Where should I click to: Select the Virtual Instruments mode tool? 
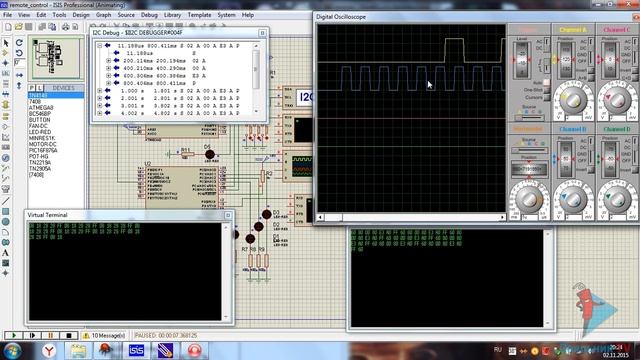(6, 189)
